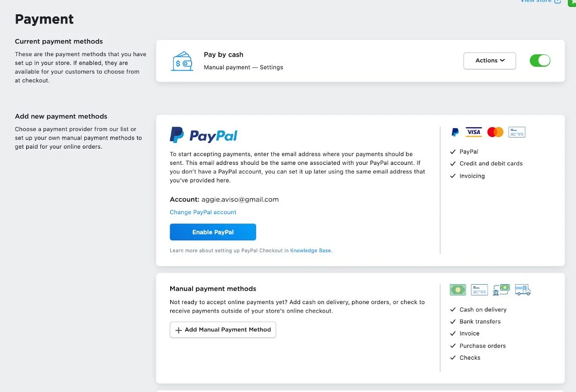576x392 pixels.
Task: Click Current payment methods heading
Action: [59, 41]
